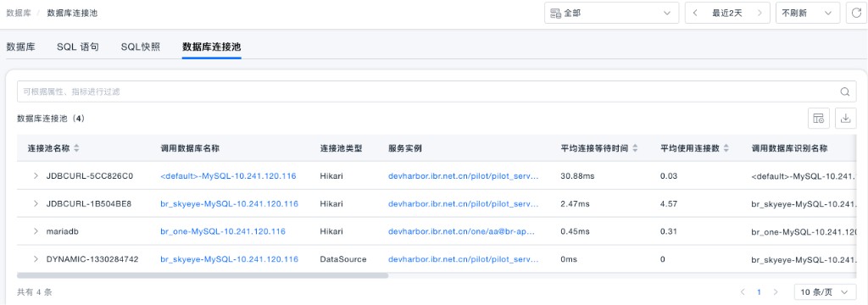Click the 0.03 average connections cell
The image size is (868, 305).
click(x=668, y=176)
